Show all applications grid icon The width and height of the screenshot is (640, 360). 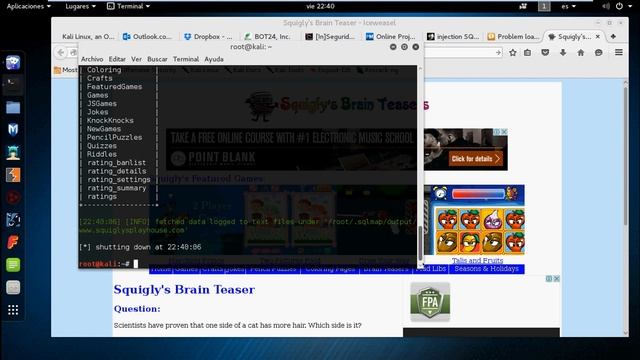pyautogui.click(x=13, y=310)
